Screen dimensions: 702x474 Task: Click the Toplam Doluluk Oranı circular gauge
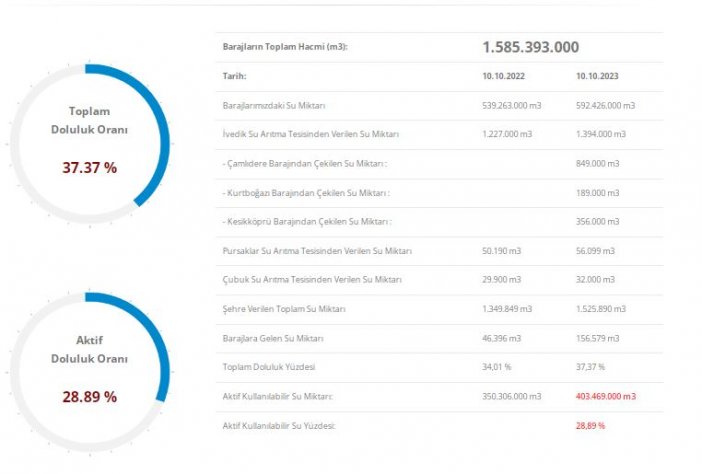[89, 138]
